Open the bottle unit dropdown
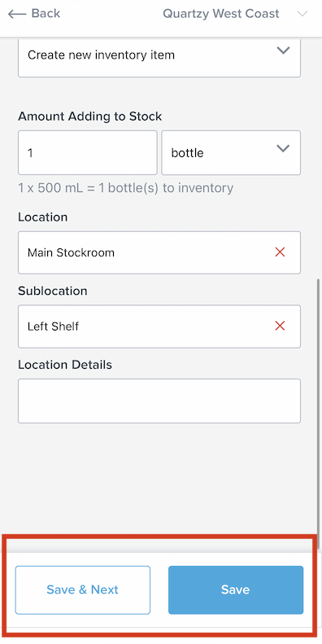The width and height of the screenshot is (322, 644). coord(231,153)
